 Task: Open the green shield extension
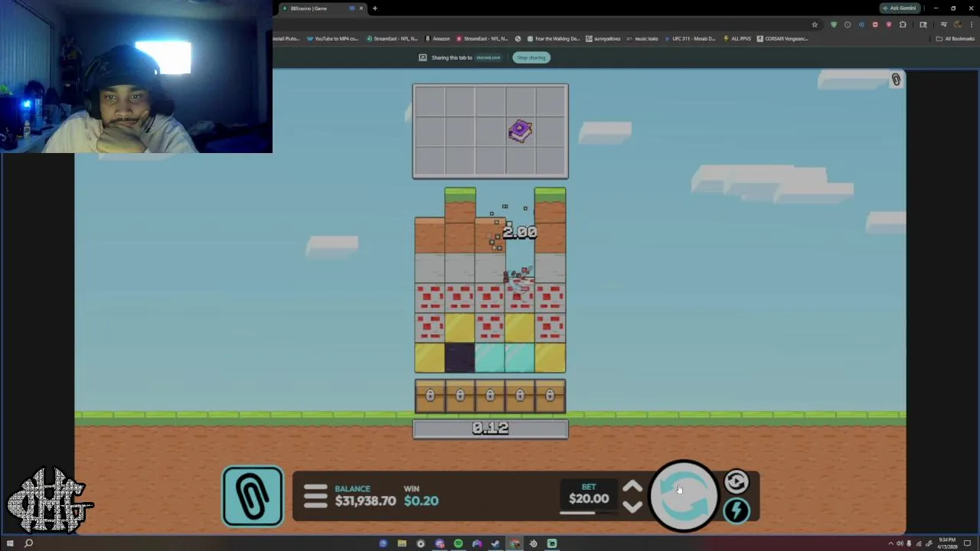coord(834,24)
